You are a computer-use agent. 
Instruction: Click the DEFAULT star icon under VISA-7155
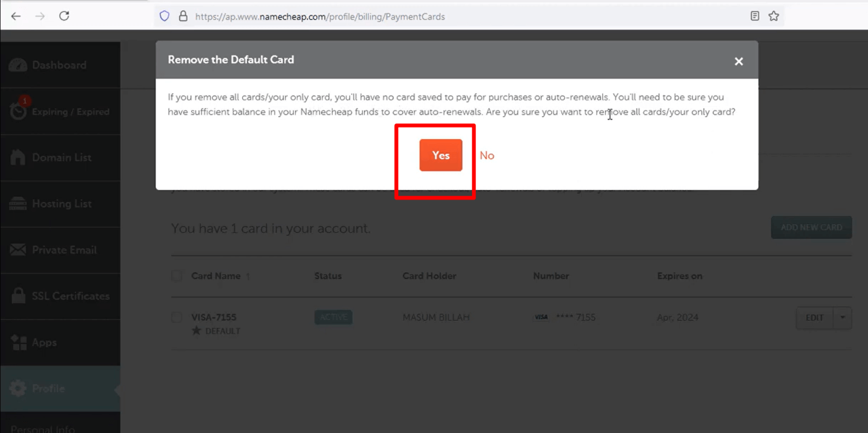click(197, 331)
